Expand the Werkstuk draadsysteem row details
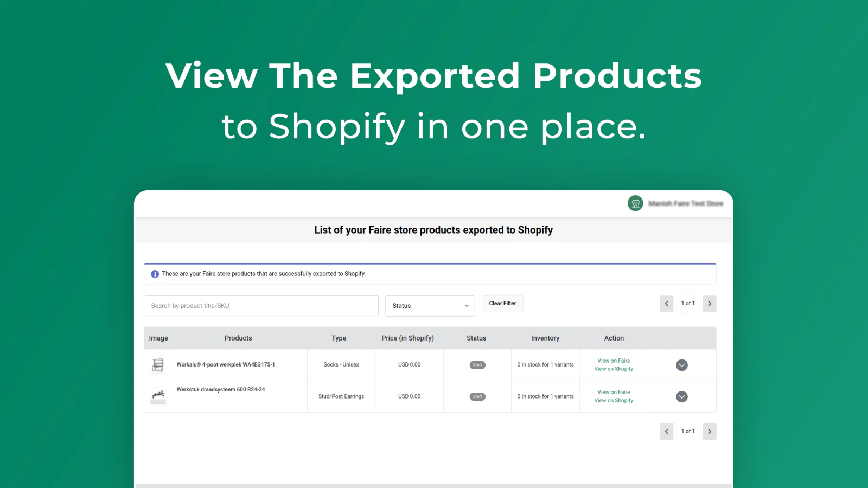This screenshot has height=488, width=868. (682, 397)
